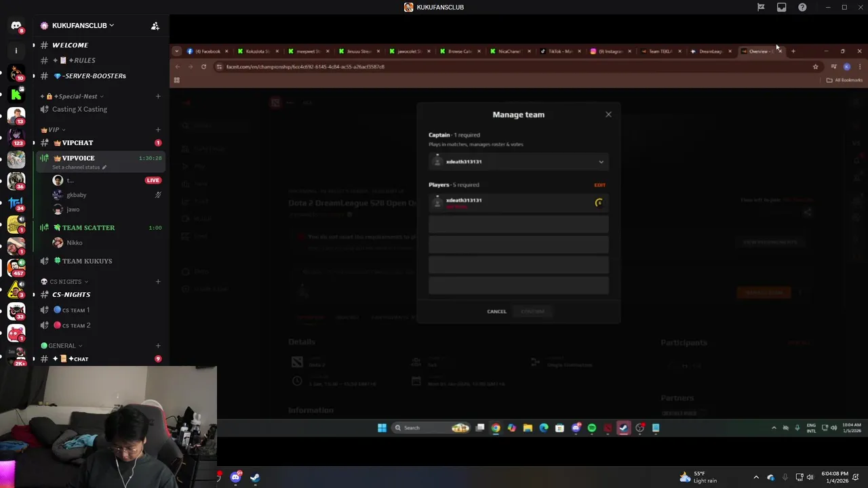The width and height of the screenshot is (868, 488).
Task: Open server icon with 457 badge
Action: [16, 267]
